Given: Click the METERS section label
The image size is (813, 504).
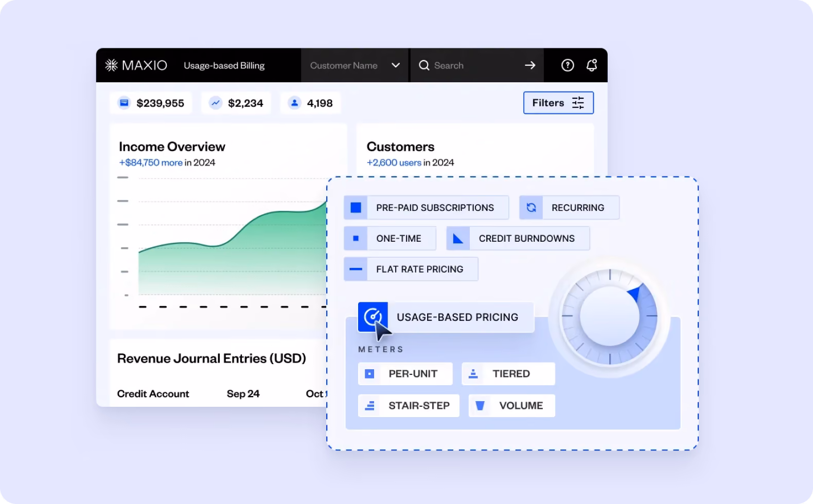Looking at the screenshot, I should [x=381, y=349].
